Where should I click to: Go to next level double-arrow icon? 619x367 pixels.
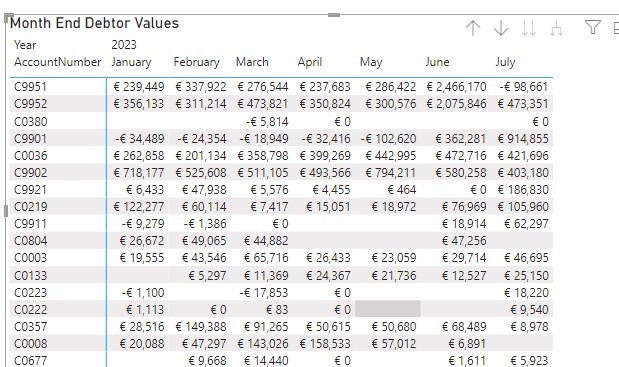528,28
